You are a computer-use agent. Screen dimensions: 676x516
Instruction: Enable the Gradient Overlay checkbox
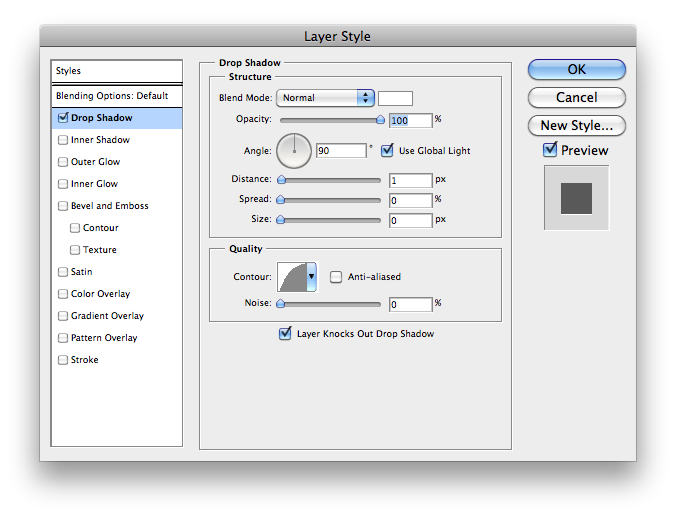coord(63,316)
